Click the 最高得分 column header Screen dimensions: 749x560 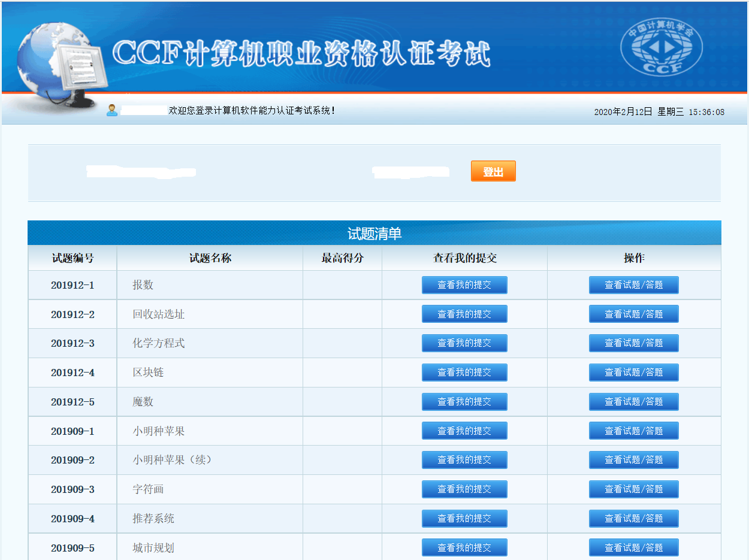click(x=342, y=258)
